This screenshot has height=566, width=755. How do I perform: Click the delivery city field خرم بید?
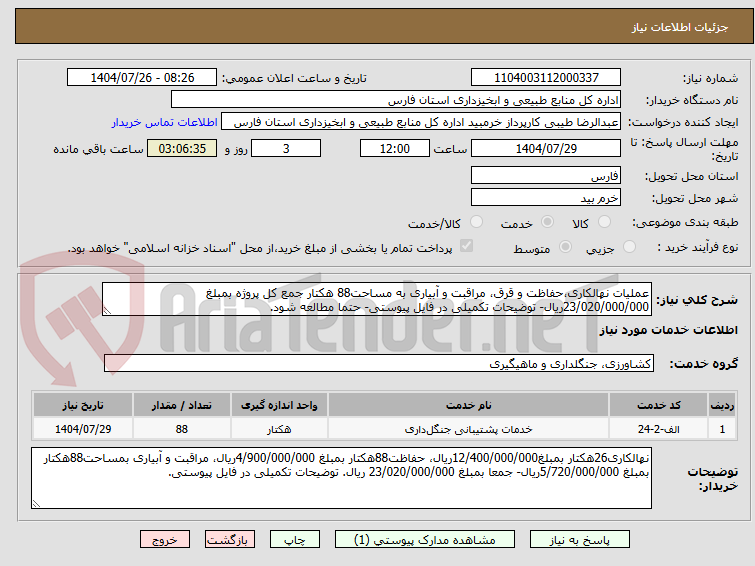[x=546, y=197]
